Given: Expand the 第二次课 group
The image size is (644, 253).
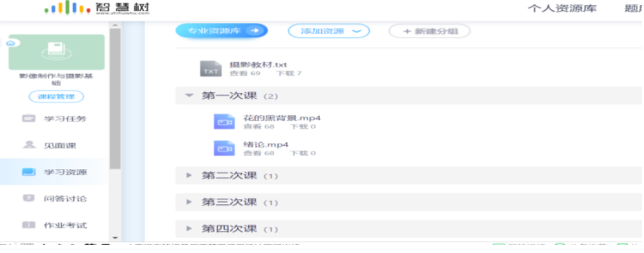Looking at the screenshot, I should coord(189,175).
